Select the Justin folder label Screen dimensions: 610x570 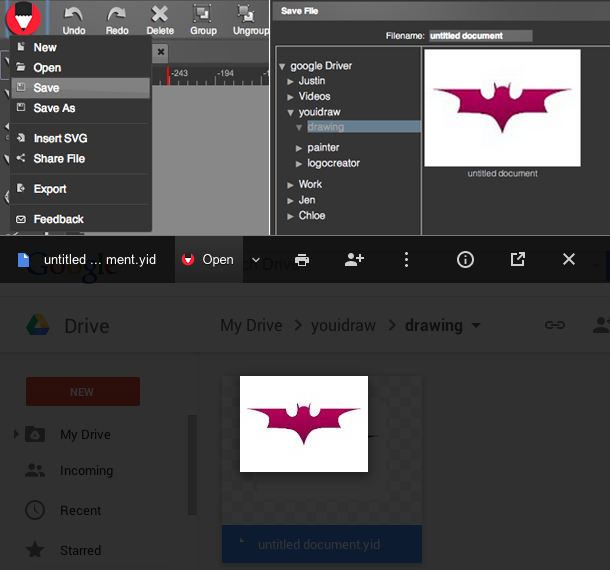pos(312,81)
